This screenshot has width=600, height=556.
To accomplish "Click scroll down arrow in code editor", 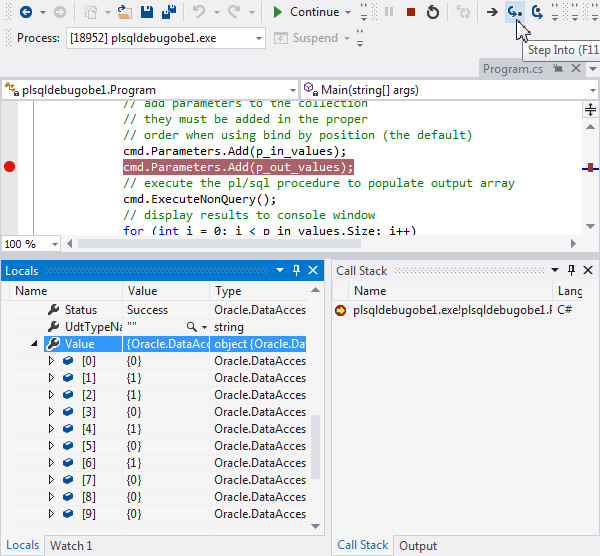I will 590,227.
